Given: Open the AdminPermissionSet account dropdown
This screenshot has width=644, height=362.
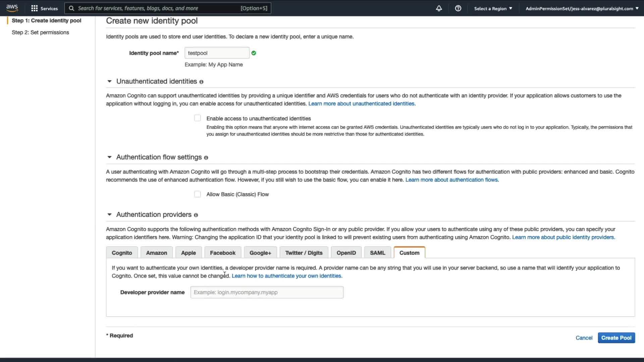Looking at the screenshot, I should click(x=582, y=8).
